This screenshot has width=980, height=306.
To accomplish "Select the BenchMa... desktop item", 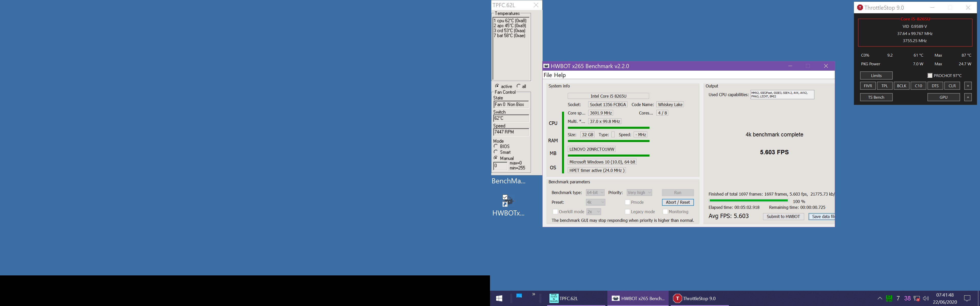I will [508, 181].
